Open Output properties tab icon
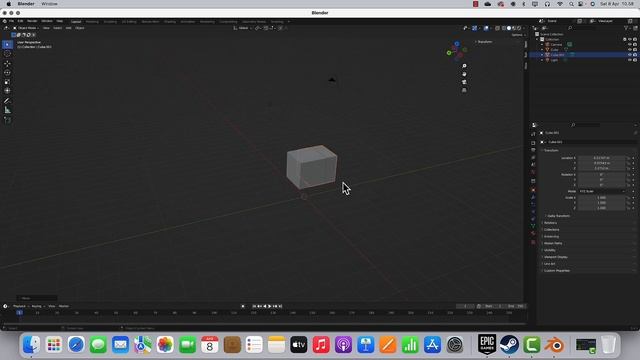The width and height of the screenshot is (640, 360). point(533,150)
